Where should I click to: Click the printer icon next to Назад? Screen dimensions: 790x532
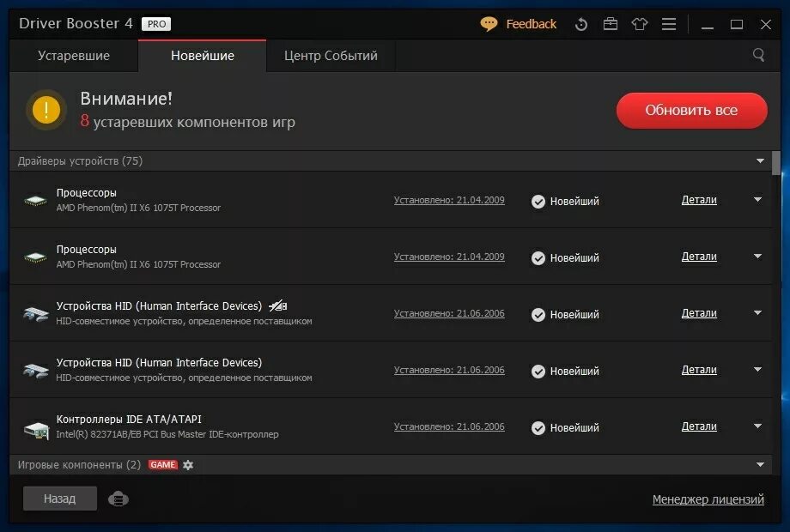pyautogui.click(x=118, y=498)
